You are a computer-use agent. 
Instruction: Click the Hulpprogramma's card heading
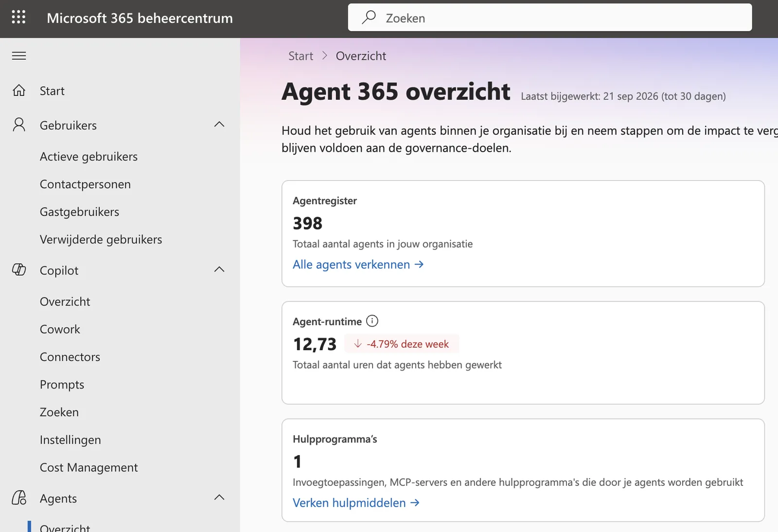(335, 439)
